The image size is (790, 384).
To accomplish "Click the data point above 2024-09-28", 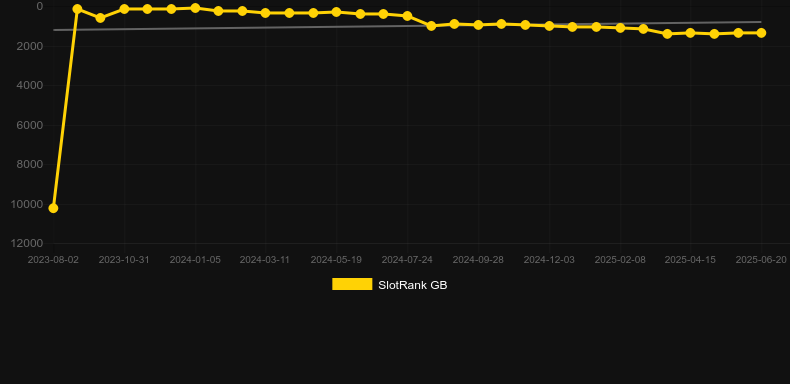I will [478, 25].
